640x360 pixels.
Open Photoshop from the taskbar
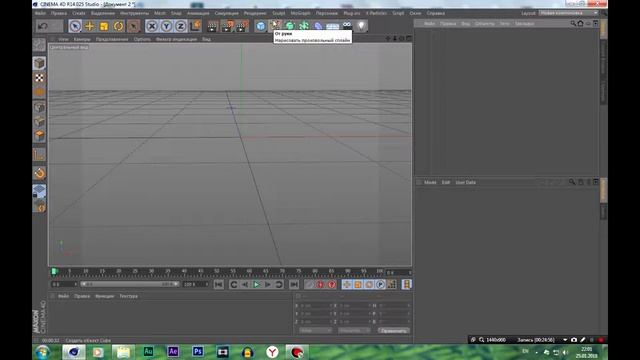198,351
